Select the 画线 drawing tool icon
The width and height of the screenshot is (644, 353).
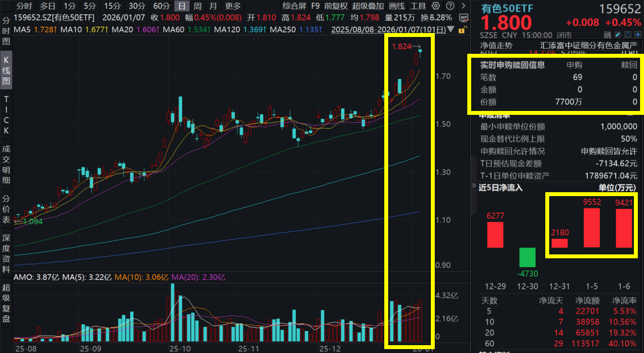[x=397, y=5]
